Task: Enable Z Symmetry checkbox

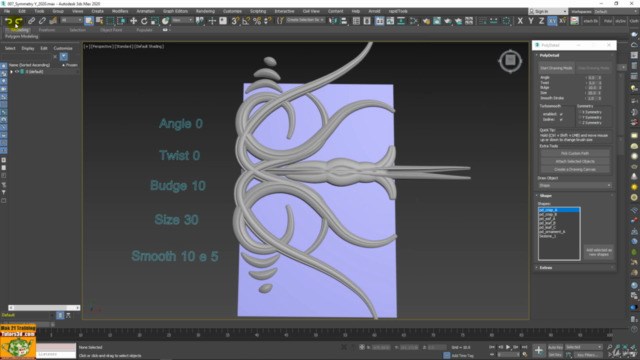Action: pyautogui.click(x=580, y=122)
